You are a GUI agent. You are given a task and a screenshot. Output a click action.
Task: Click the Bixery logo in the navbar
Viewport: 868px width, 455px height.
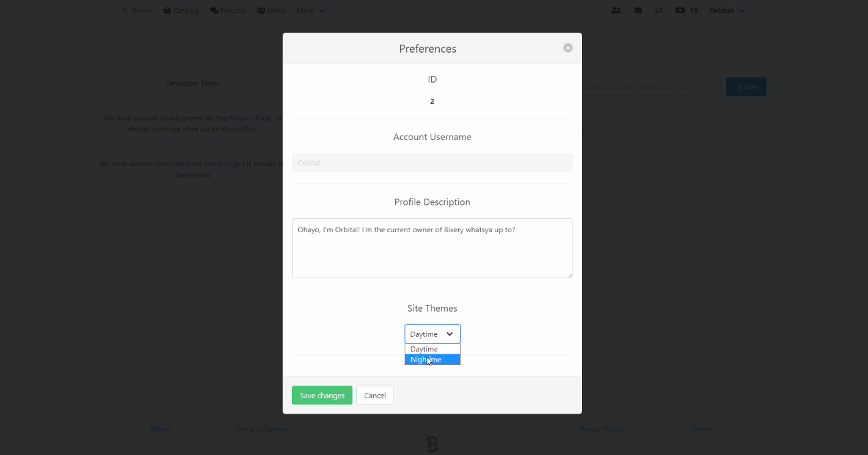(x=137, y=11)
